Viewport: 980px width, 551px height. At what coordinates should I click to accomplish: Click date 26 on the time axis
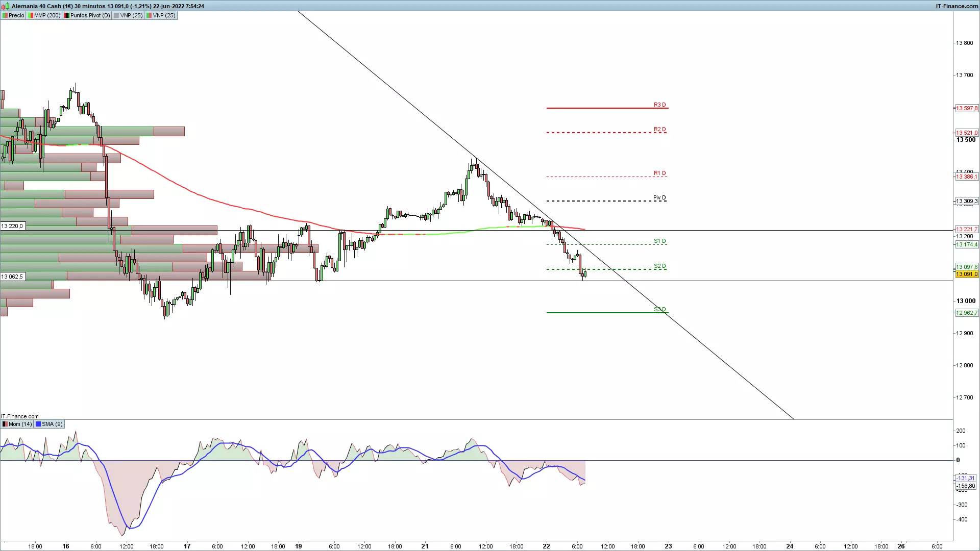(901, 546)
